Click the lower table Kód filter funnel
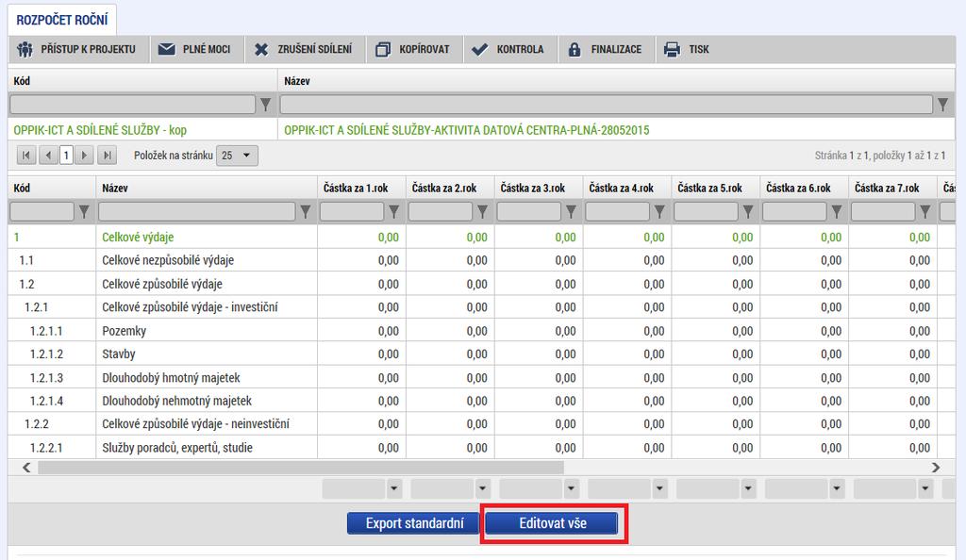The width and height of the screenshot is (966, 560). [x=84, y=212]
